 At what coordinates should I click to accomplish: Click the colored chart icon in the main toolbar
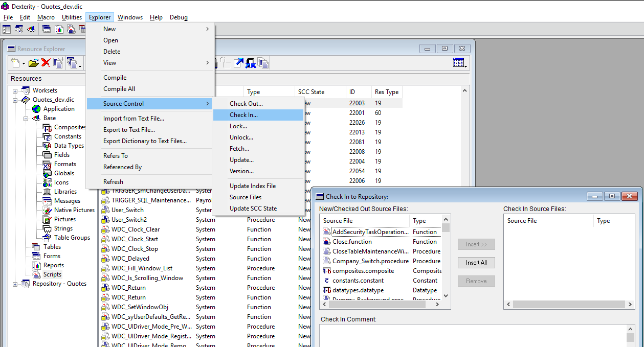point(31,29)
